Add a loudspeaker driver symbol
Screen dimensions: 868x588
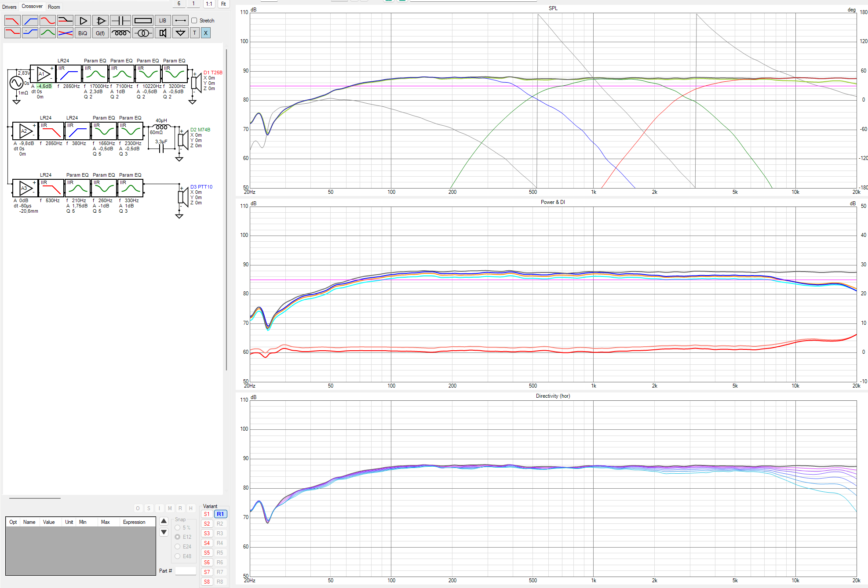point(163,33)
